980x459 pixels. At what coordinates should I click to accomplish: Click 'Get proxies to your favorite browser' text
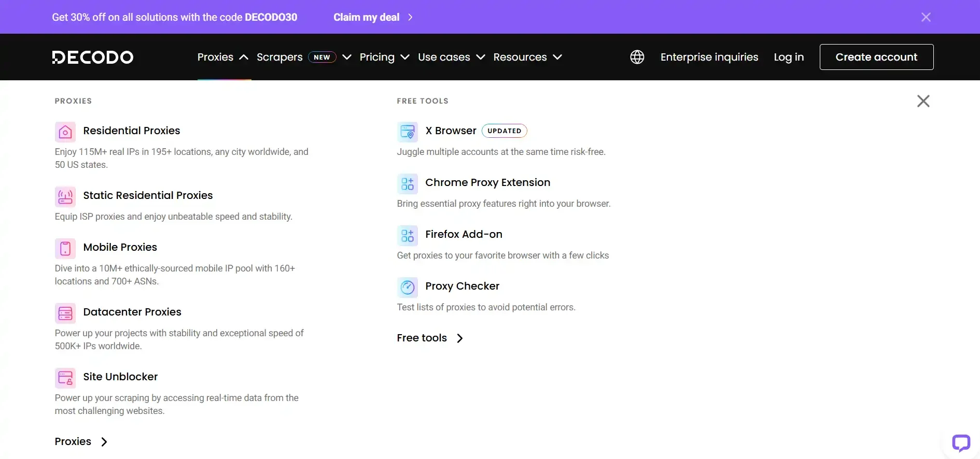coord(503,255)
